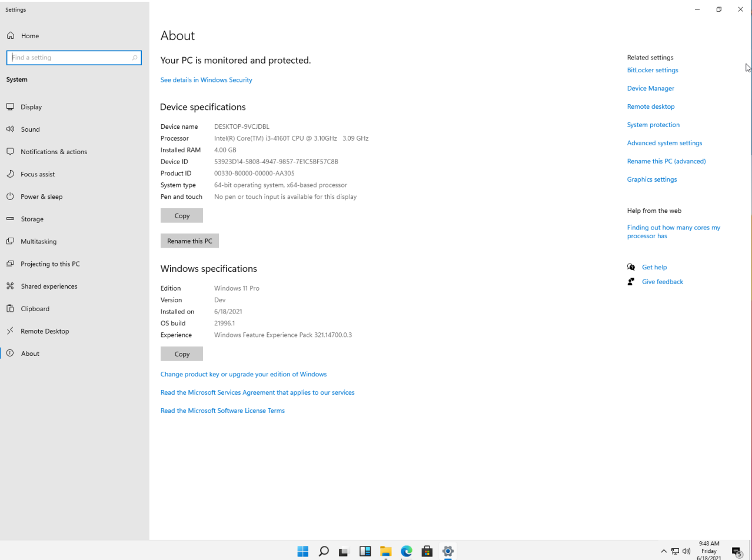Open Sound settings page
This screenshot has width=752, height=560.
[x=30, y=129]
